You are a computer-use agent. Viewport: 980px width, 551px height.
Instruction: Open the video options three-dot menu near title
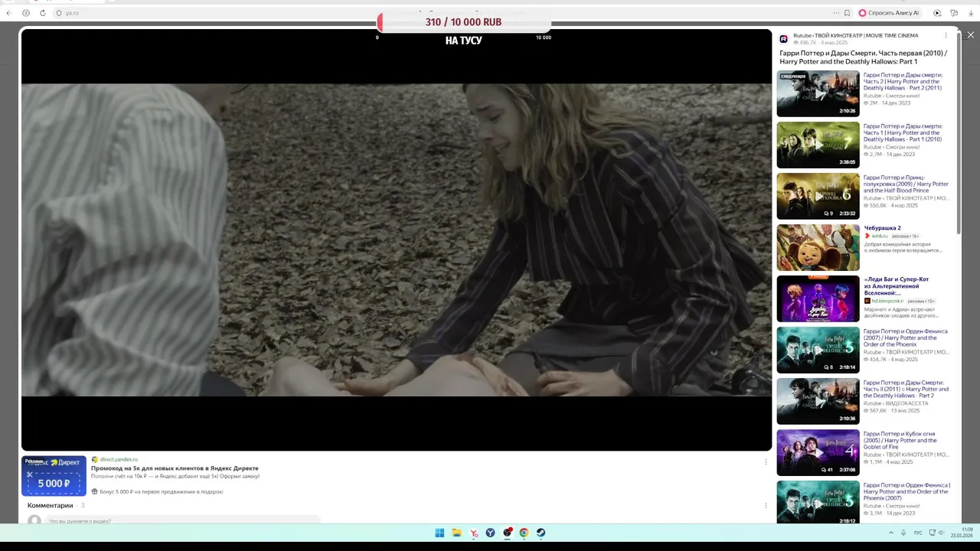pyautogui.click(x=946, y=35)
